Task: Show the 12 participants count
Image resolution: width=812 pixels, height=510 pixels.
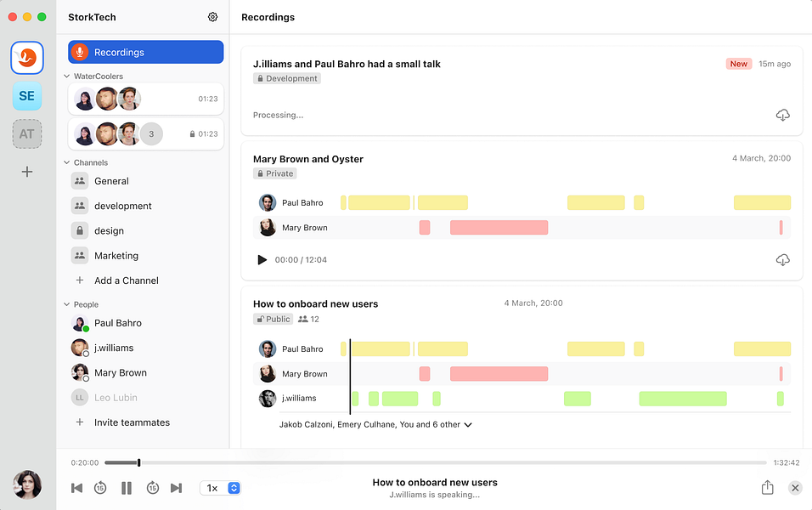Action: click(308, 320)
